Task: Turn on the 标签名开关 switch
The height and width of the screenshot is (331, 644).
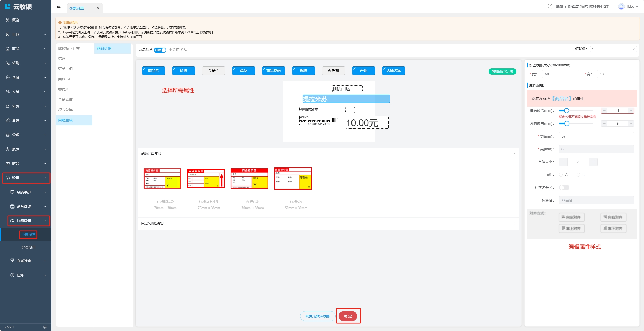Action: [x=564, y=188]
